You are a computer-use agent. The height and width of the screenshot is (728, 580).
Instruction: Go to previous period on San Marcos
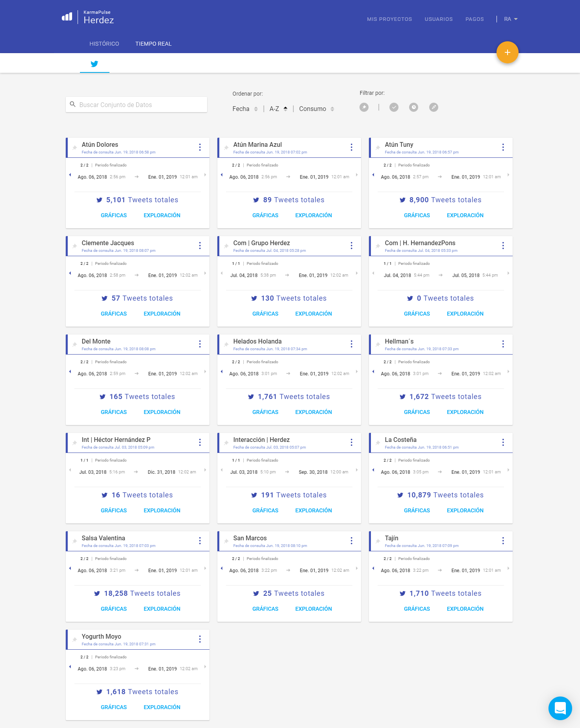222,568
